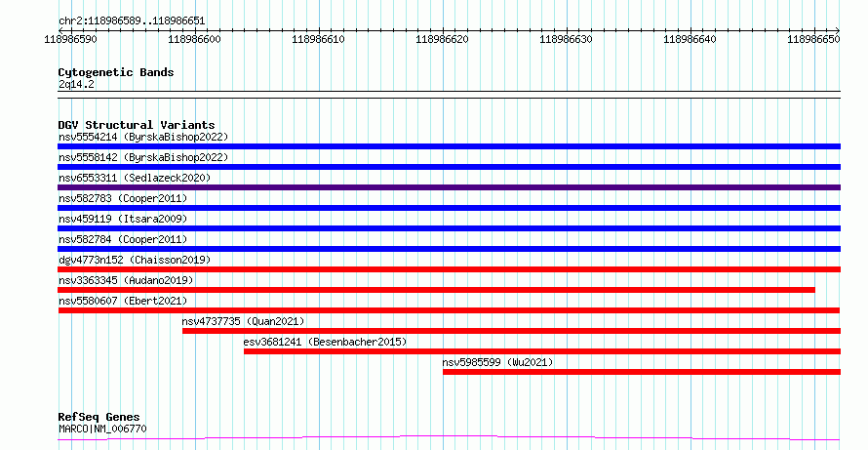This screenshot has height=450, width=868.
Task: Select the purple bar for nsv6553311
Action: point(449,187)
